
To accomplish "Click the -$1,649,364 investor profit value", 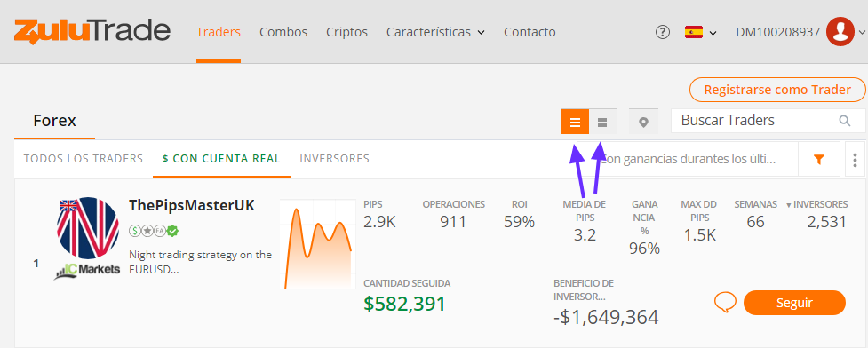I will pyautogui.click(x=606, y=317).
